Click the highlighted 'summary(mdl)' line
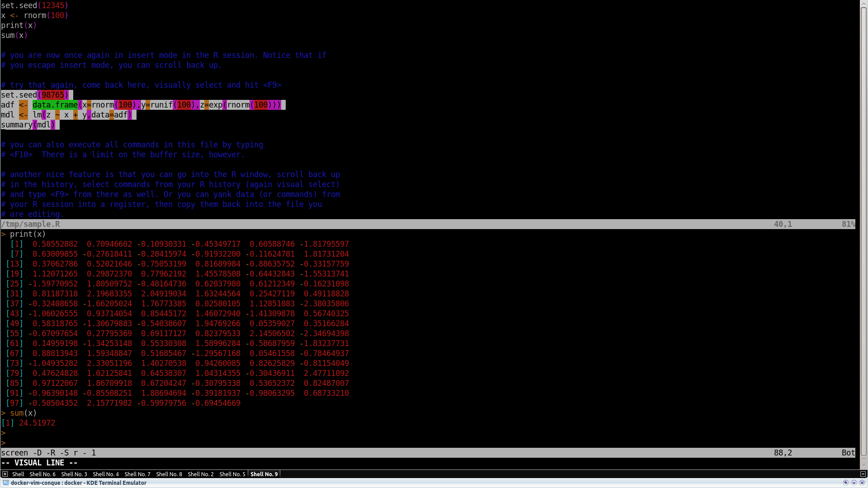Screen dimensions: 868x488 pos(30,125)
